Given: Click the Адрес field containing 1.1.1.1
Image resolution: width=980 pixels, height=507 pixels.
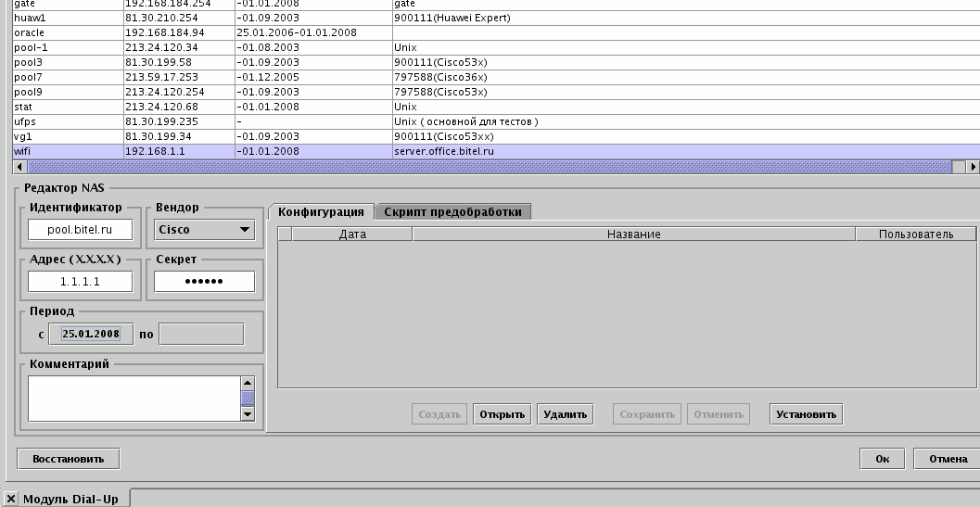Looking at the screenshot, I should coord(81,282).
